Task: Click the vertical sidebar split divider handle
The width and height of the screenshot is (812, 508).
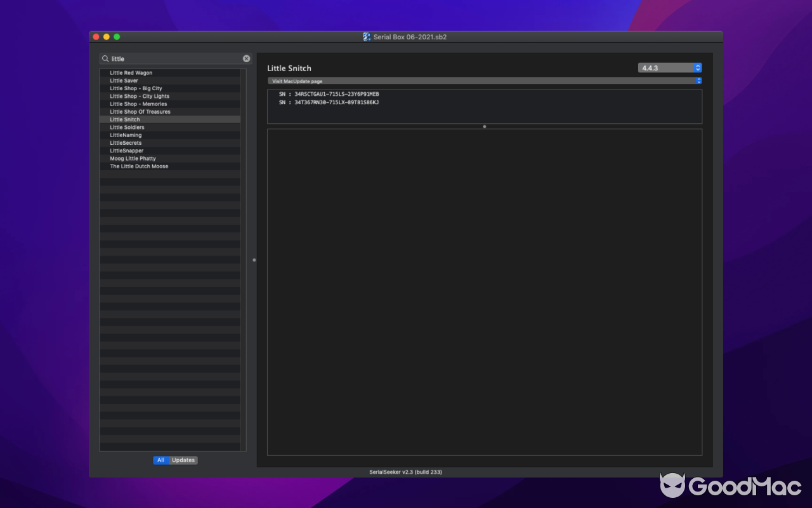Action: coord(254,260)
